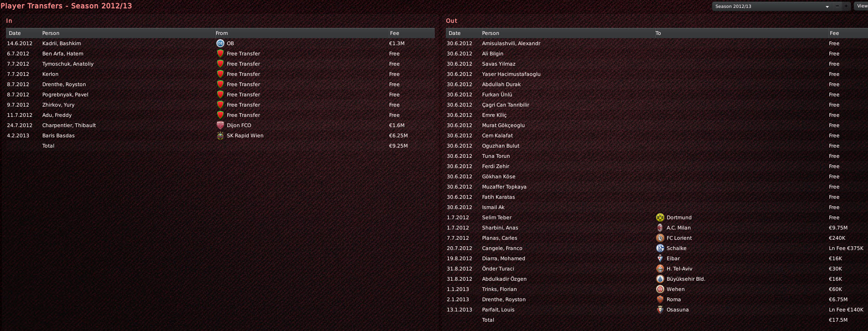This screenshot has height=331, width=868.
Task: Sort the In table by From column
Action: tap(301, 33)
